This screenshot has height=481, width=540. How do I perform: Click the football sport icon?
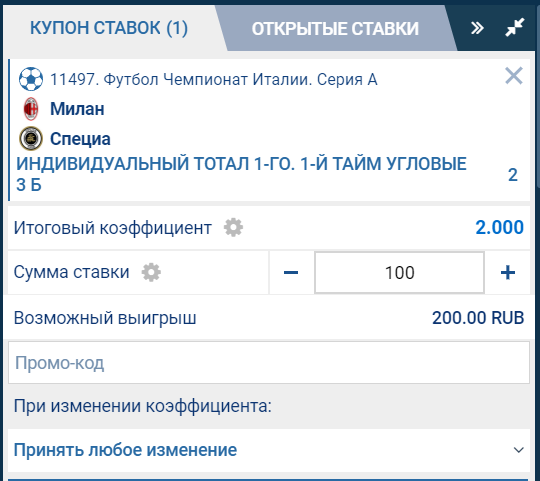click(31, 79)
